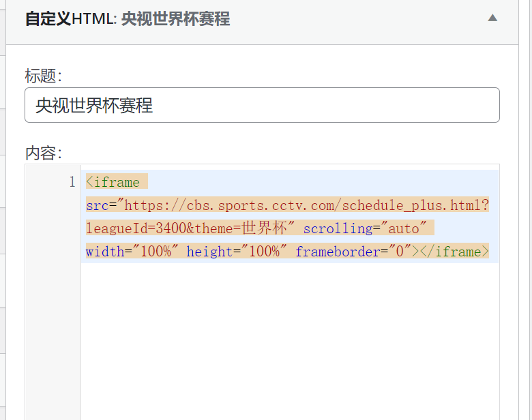Focus the 标题 text input field
Screen dimensions: 532x420
tap(262, 105)
